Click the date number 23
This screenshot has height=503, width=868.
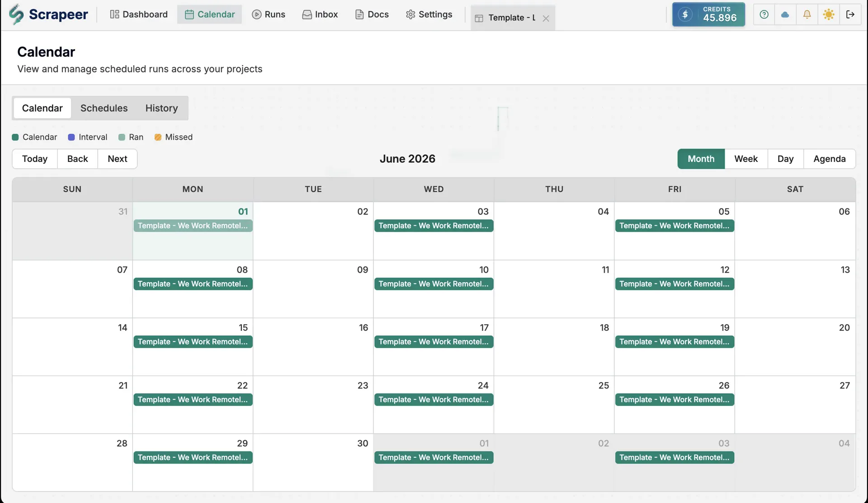[363, 385]
